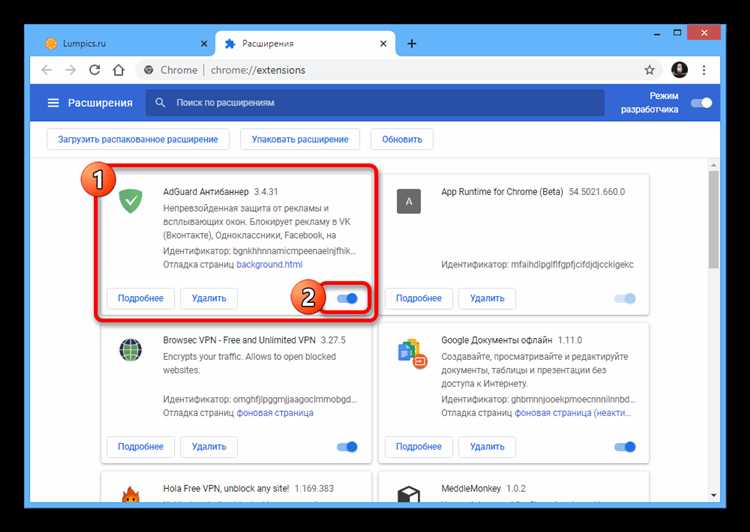Click the Обновить button

click(402, 139)
